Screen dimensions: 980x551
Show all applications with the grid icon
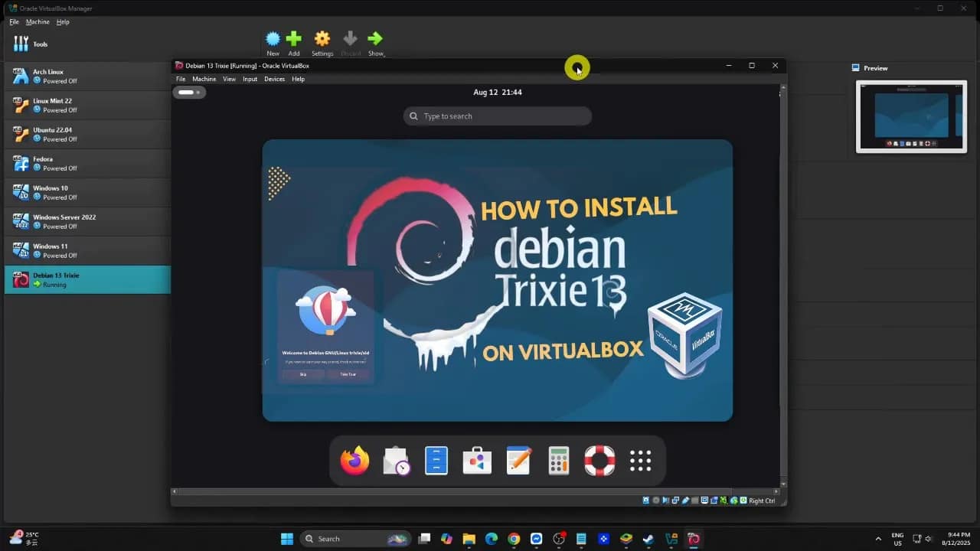pyautogui.click(x=640, y=460)
